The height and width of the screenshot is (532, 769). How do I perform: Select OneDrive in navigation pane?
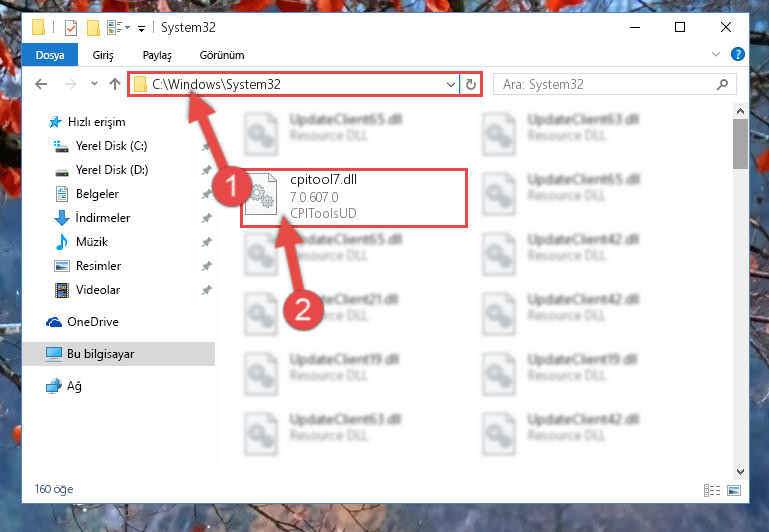pos(93,322)
